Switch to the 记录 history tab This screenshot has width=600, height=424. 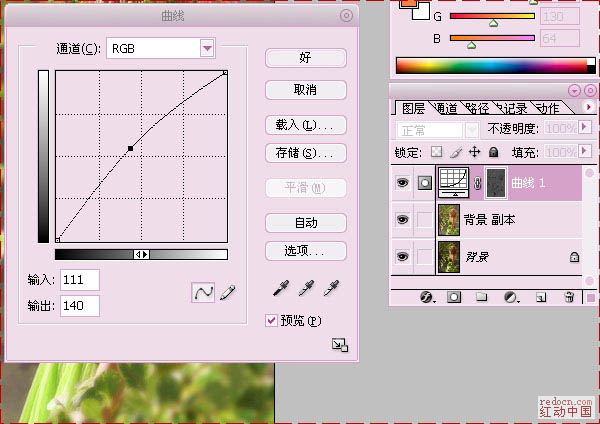click(x=513, y=109)
